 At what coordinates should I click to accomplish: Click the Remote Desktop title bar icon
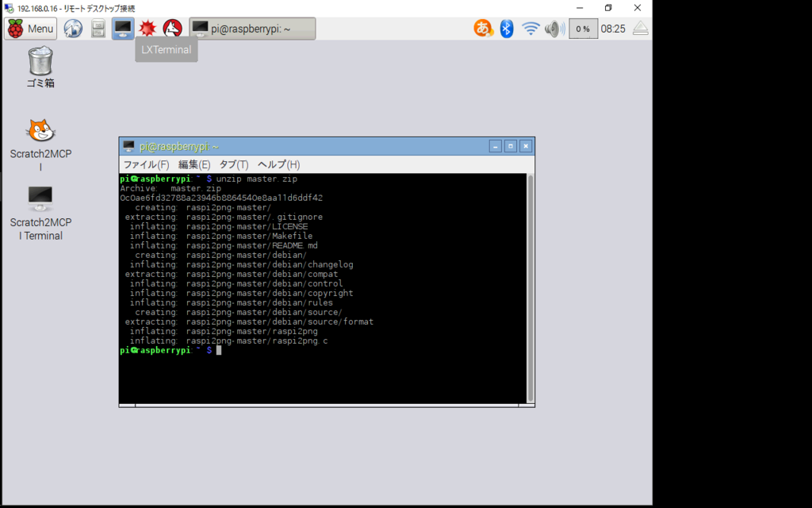point(9,8)
